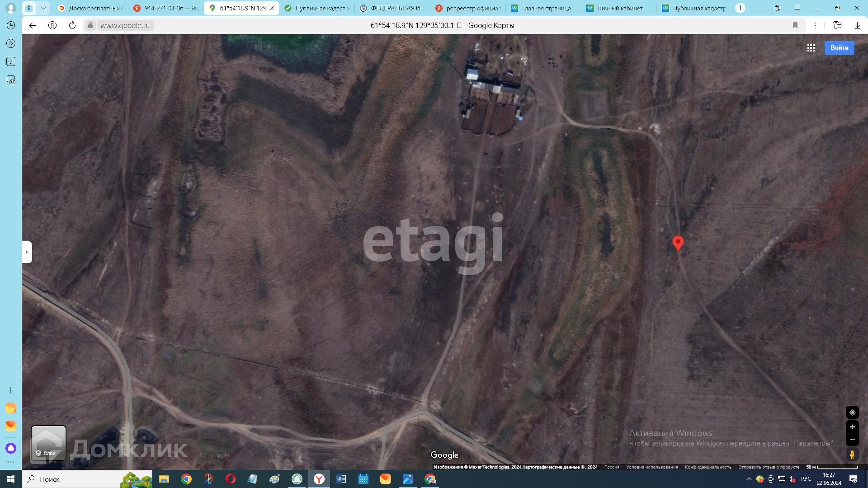Toggle РУС keyboard language indicator
868x488 pixels.
(806, 479)
